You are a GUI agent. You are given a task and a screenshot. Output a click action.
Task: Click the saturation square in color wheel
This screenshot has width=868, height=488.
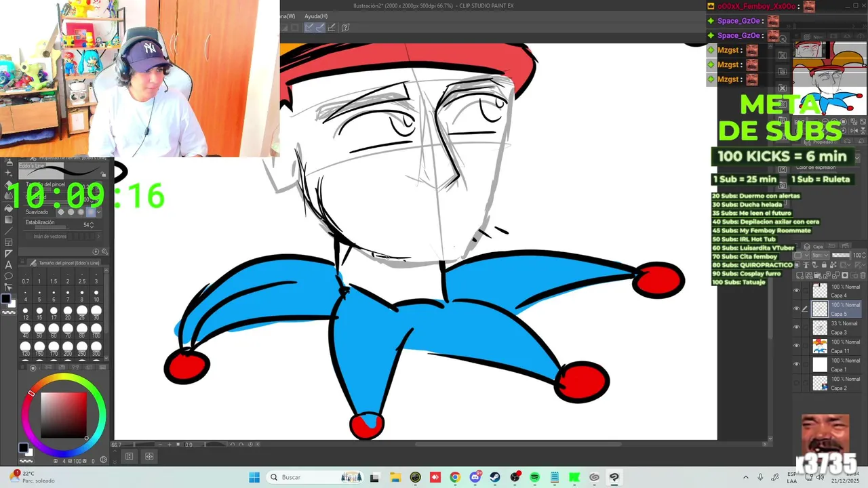[64, 415]
